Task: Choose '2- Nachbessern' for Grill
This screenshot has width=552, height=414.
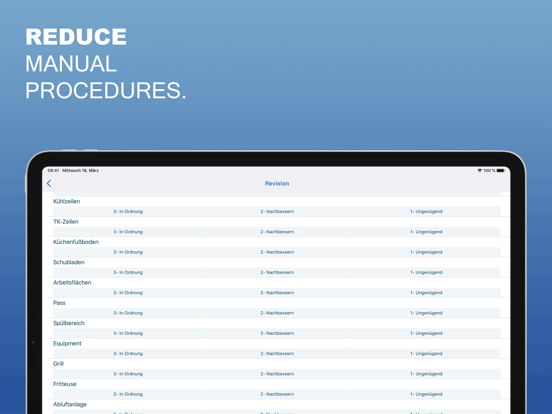Action: [x=277, y=374]
